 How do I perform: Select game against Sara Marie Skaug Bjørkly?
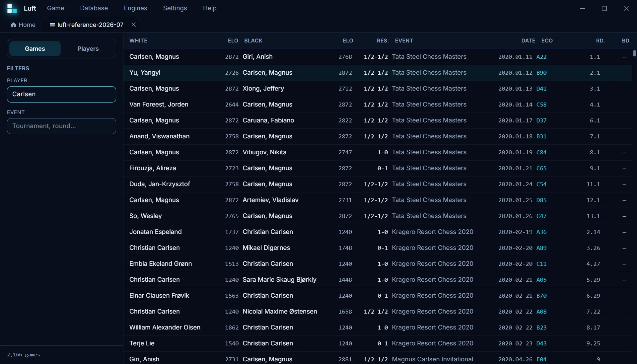click(x=378, y=280)
